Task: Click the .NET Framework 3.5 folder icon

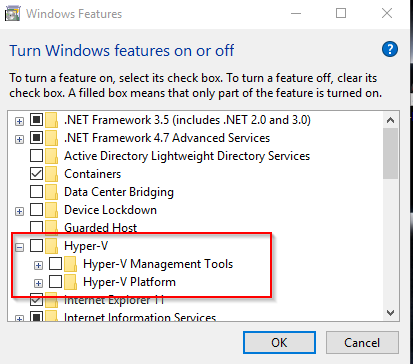Action: tap(51, 120)
